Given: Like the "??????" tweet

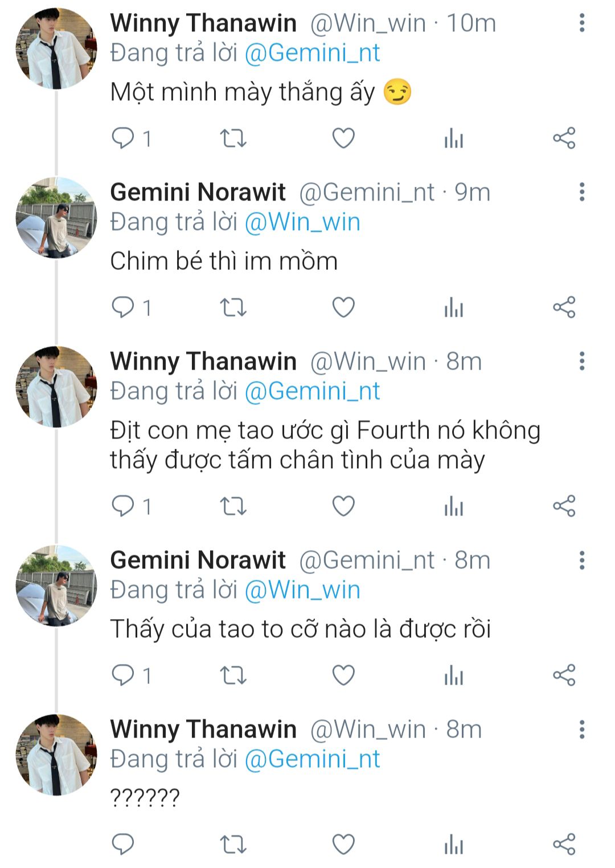Looking at the screenshot, I should coord(343,844).
